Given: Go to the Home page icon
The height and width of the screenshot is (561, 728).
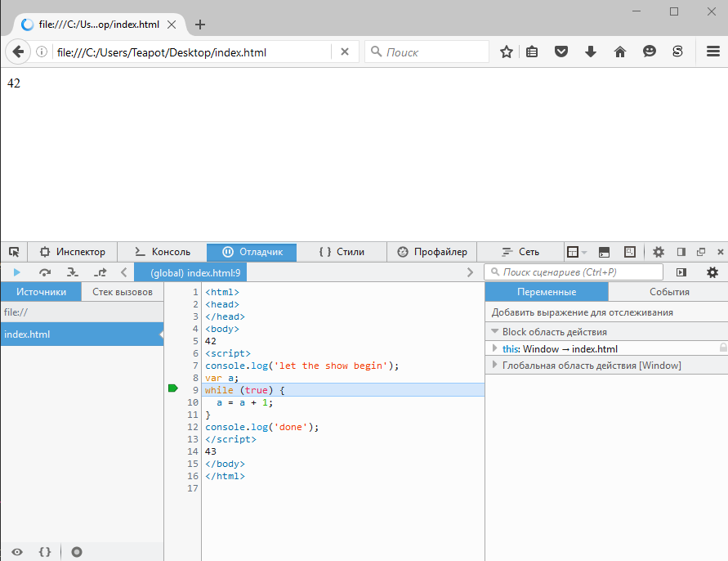Looking at the screenshot, I should coord(620,52).
